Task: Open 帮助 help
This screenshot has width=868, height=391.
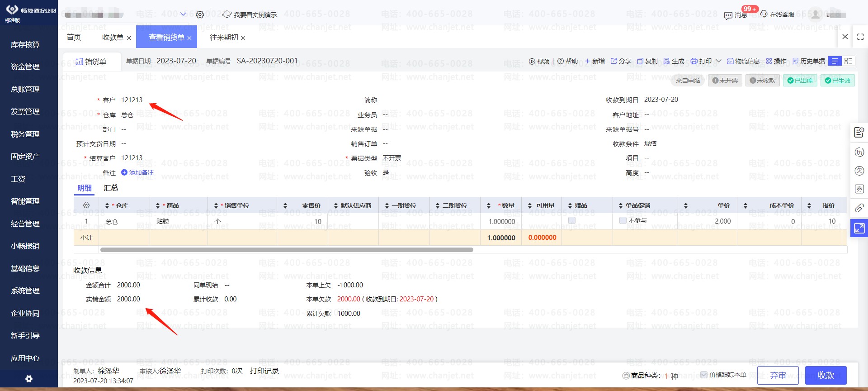Action: pos(568,61)
